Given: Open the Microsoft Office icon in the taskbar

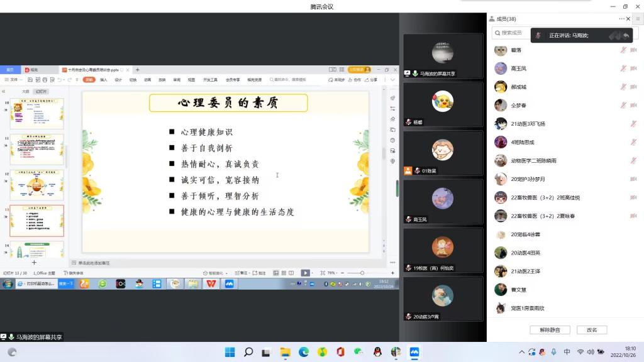Looking at the screenshot, I should [340, 352].
